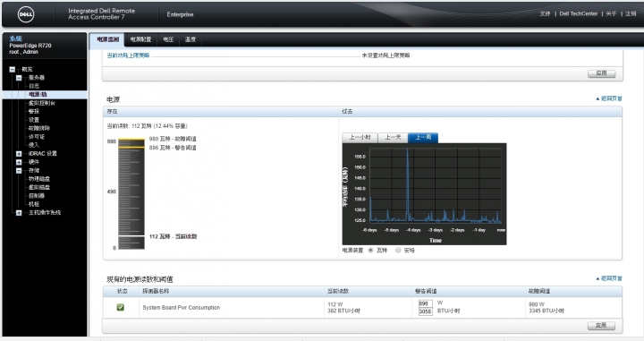Collapse the 概览 tree node
This screenshot has width=644, height=341.
(13, 70)
